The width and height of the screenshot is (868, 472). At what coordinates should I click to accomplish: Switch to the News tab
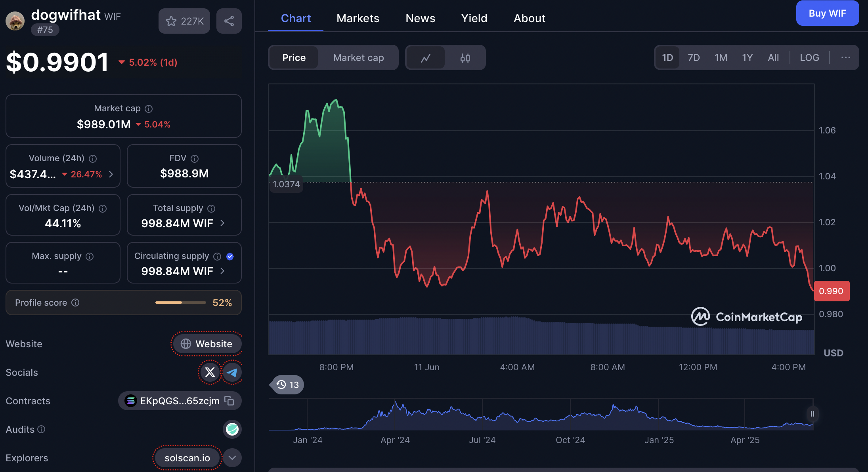coord(420,18)
